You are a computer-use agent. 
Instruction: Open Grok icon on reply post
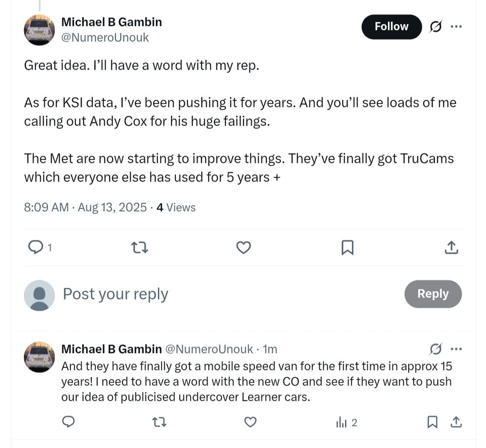(436, 349)
